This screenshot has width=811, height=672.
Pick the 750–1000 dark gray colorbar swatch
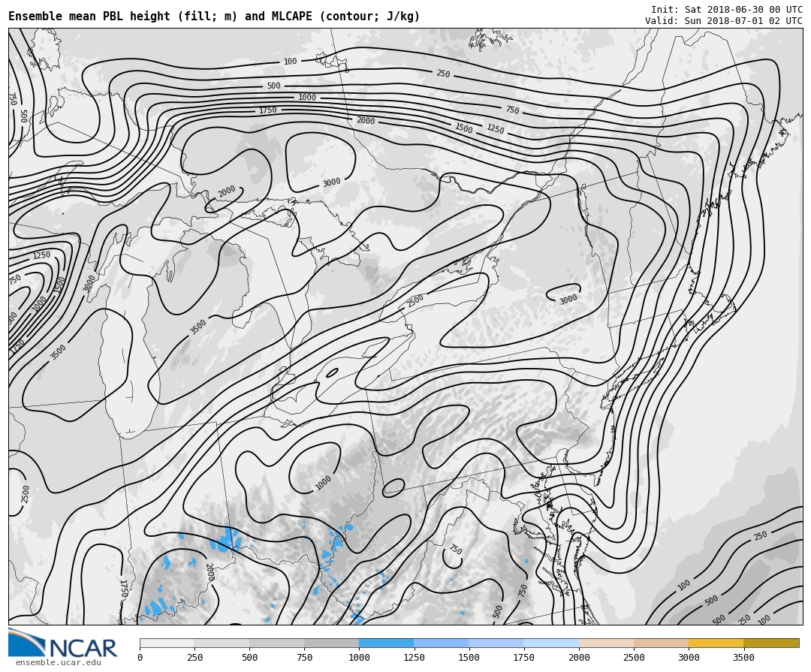[332, 643]
